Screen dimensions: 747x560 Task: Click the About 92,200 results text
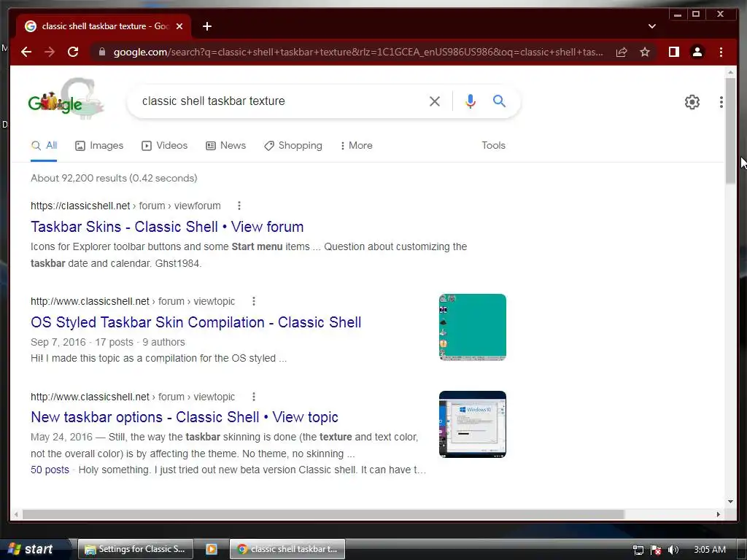(x=114, y=178)
